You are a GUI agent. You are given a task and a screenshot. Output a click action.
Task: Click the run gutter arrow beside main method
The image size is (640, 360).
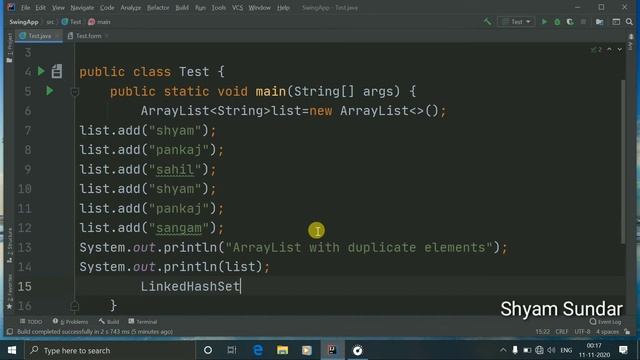pyautogui.click(x=50, y=91)
